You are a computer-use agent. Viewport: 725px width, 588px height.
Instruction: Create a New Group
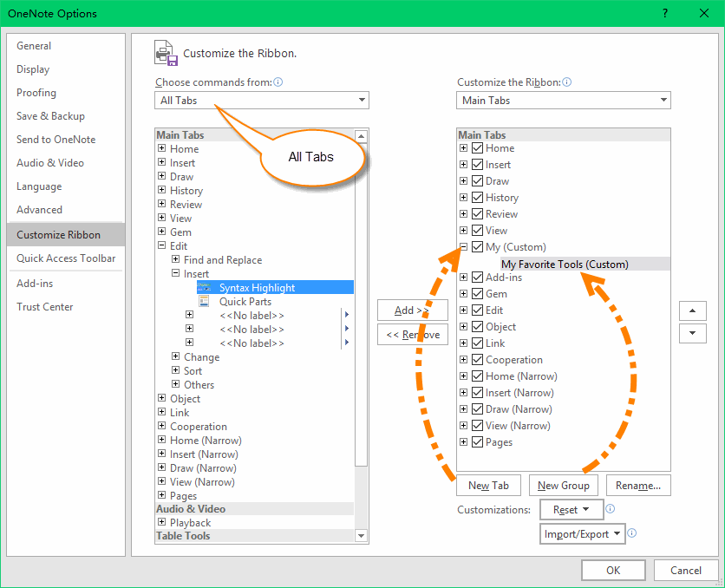(563, 486)
